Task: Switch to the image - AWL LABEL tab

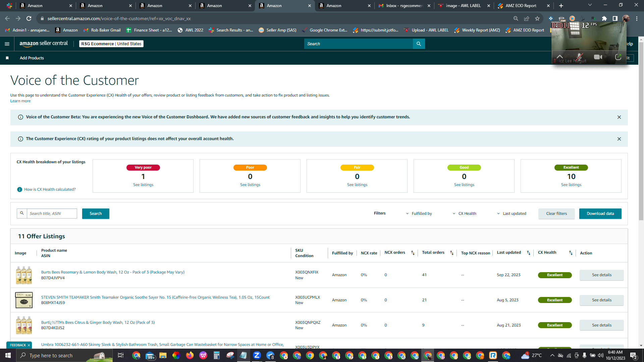Action: [x=464, y=6]
